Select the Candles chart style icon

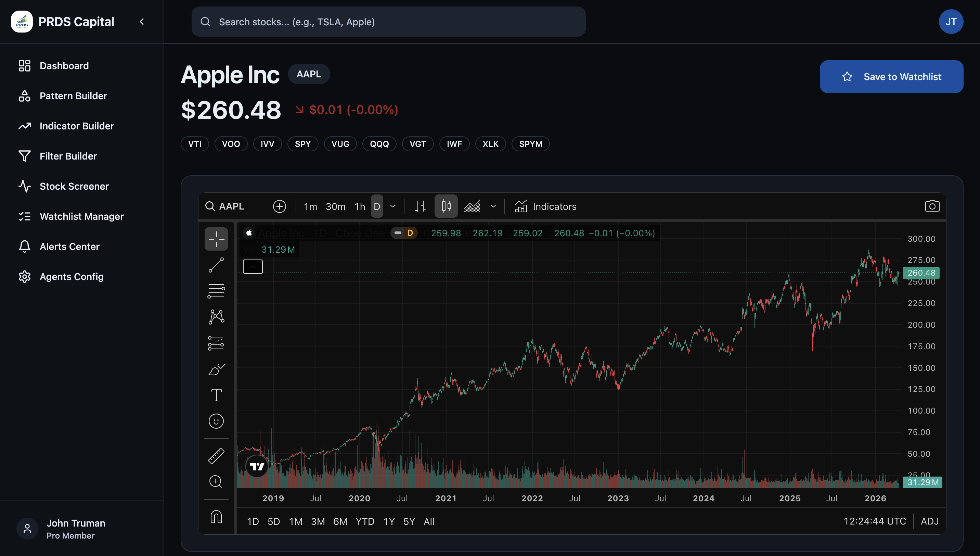tap(446, 206)
